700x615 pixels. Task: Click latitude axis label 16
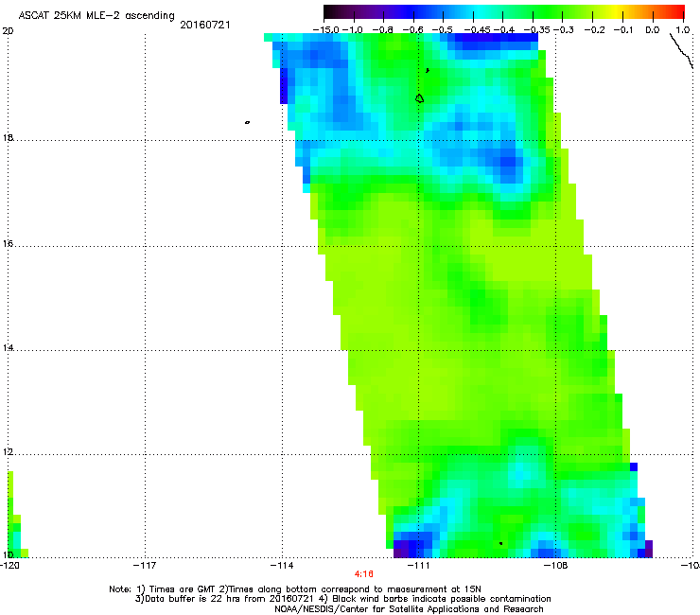pyautogui.click(x=8, y=244)
